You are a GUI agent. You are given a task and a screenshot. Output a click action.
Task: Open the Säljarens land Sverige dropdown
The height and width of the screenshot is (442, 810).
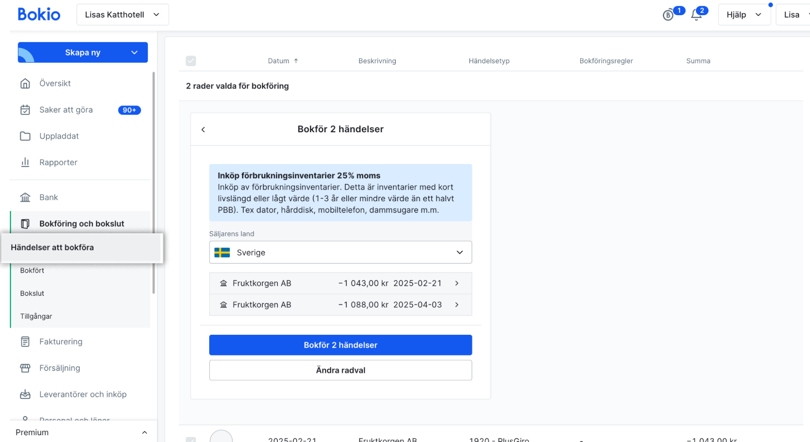[340, 253]
